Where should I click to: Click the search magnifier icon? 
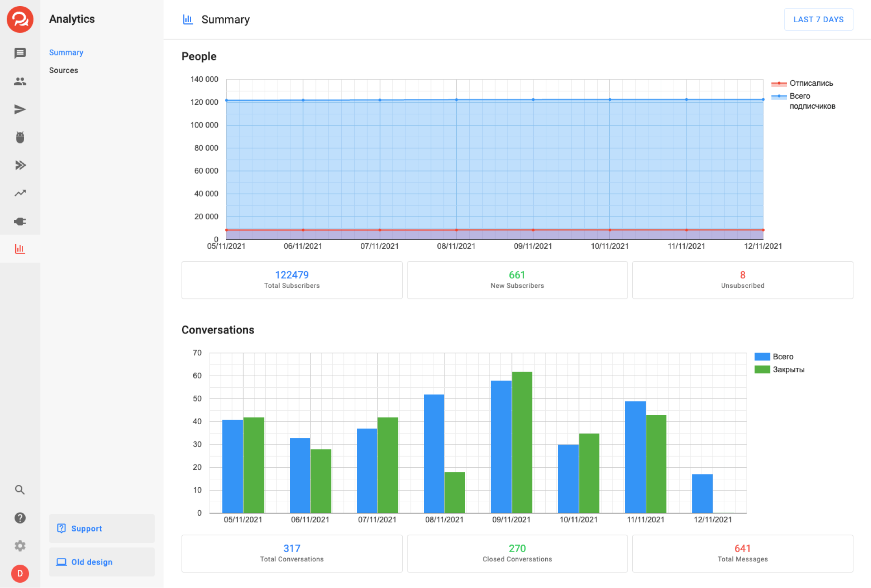pos(20,489)
